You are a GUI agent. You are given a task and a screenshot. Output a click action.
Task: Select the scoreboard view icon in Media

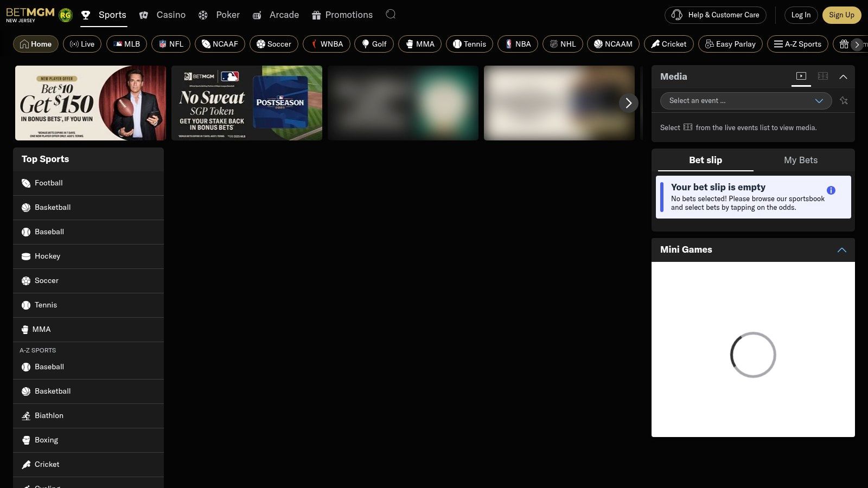point(823,76)
